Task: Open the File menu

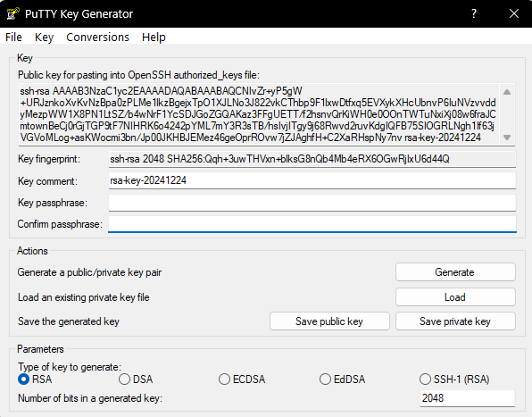Action: pos(13,37)
